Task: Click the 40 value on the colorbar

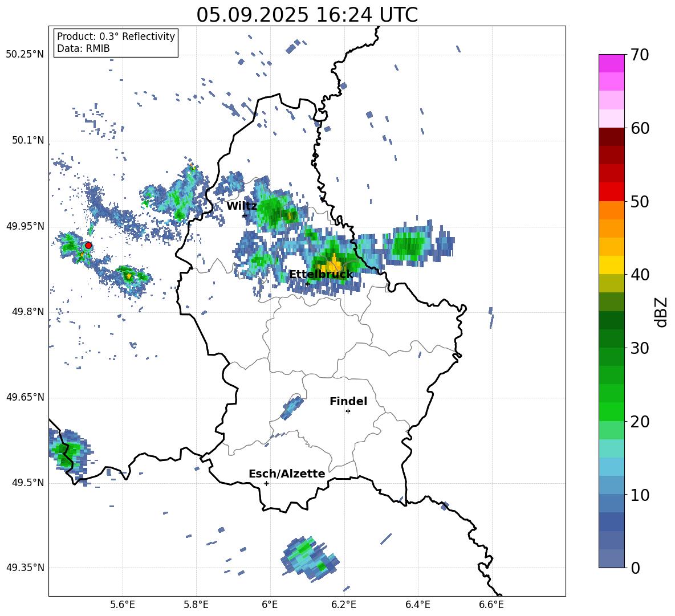Action: (640, 275)
